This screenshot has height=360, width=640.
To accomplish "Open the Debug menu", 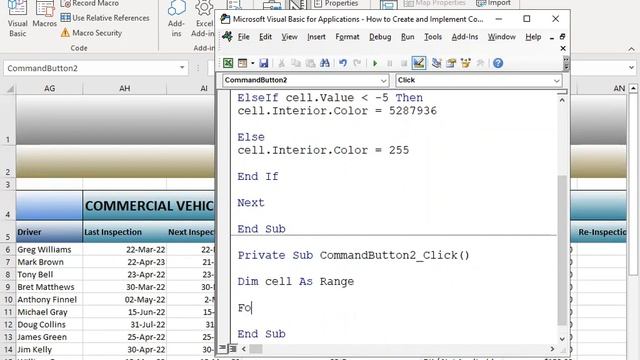I will pos(380,37).
